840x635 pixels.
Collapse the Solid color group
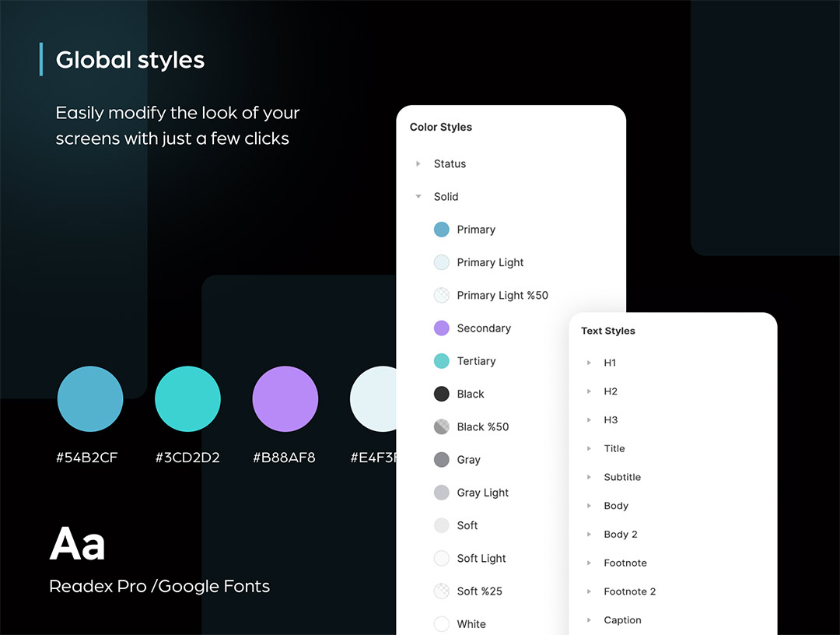tap(418, 197)
